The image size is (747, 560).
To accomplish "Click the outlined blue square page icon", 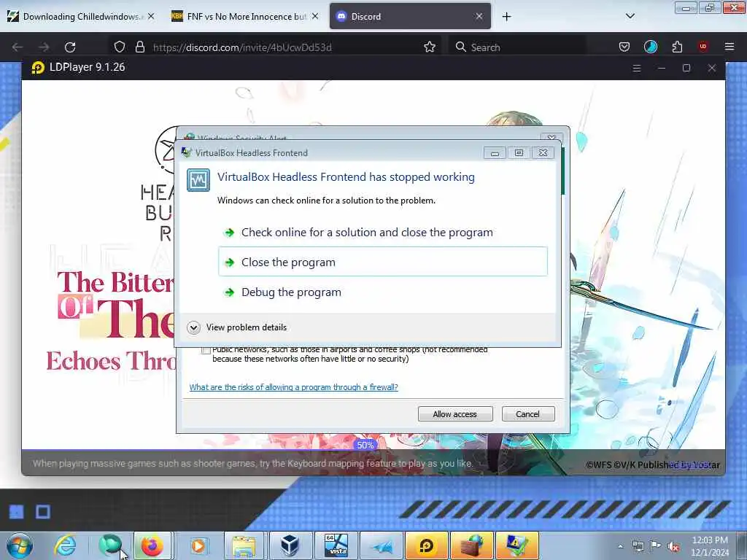I will click(x=43, y=512).
